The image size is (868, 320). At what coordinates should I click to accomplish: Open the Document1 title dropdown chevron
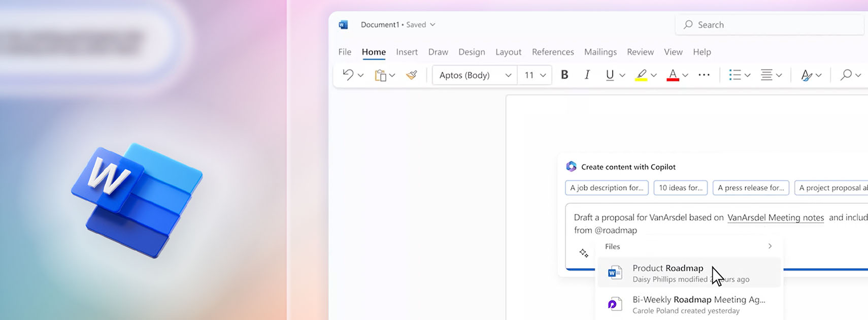coord(432,24)
